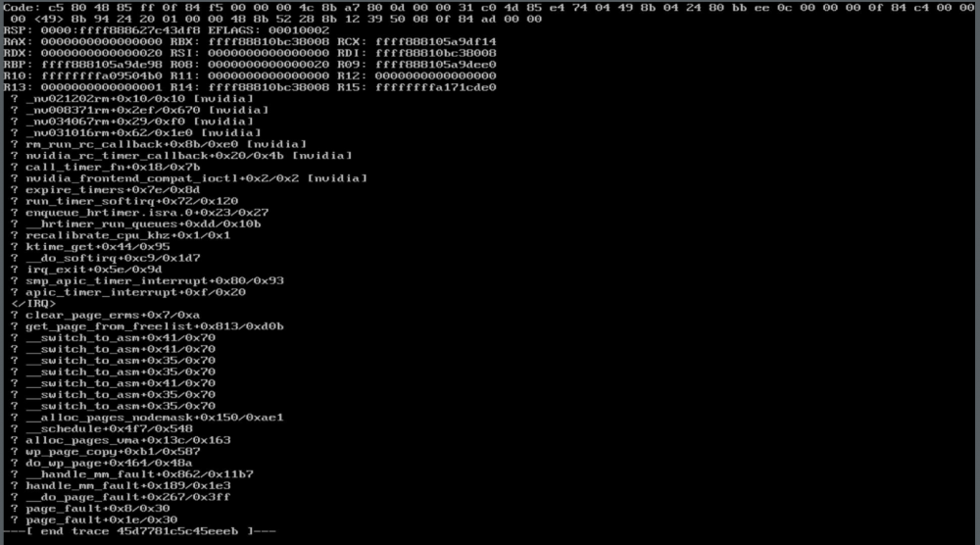Select the _nv008371rm+0x2ef/0x670 trace line
Image resolution: width=980 pixels, height=545 pixels.
pos(139,110)
